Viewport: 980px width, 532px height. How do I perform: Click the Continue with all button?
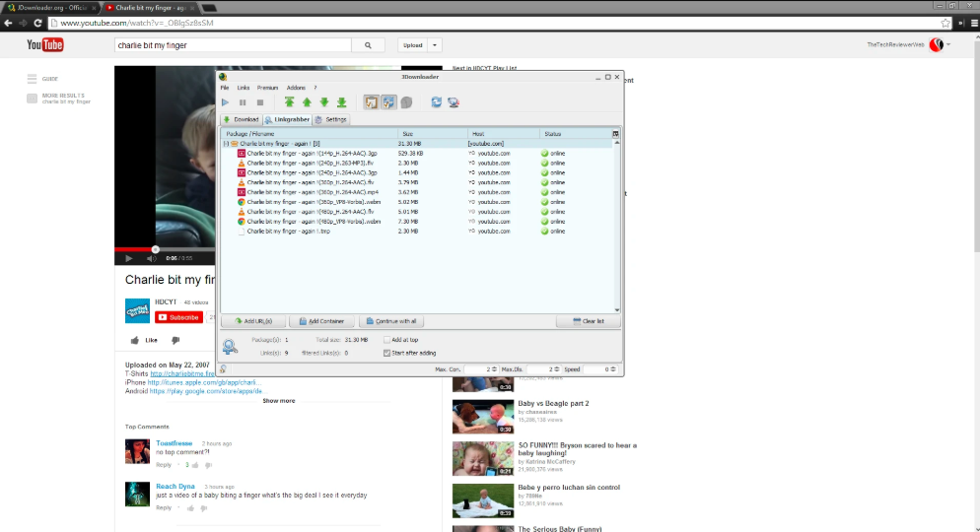(x=391, y=321)
